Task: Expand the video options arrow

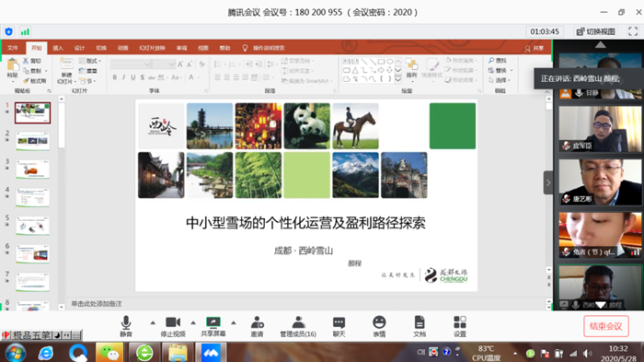Action: point(193,323)
